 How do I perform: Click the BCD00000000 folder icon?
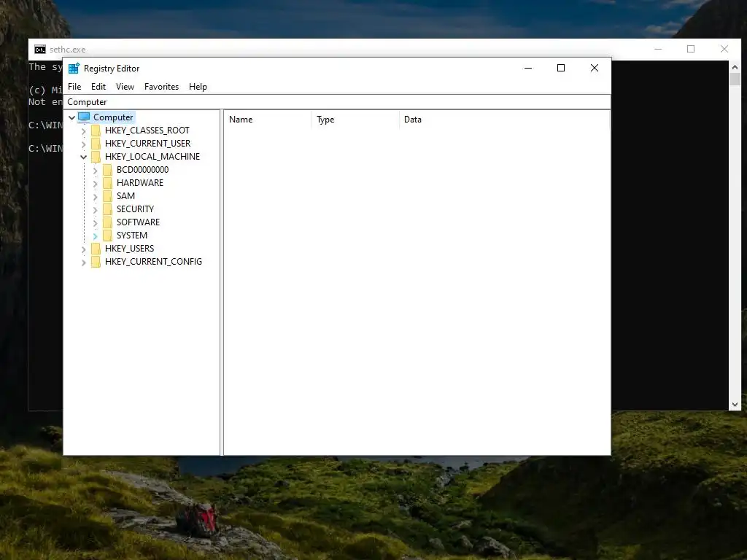[x=108, y=169]
